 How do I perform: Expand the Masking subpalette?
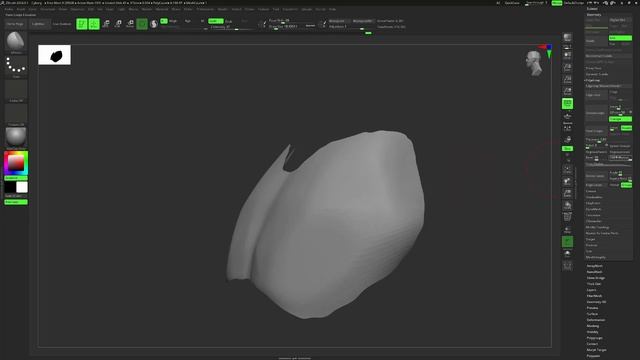click(593, 326)
